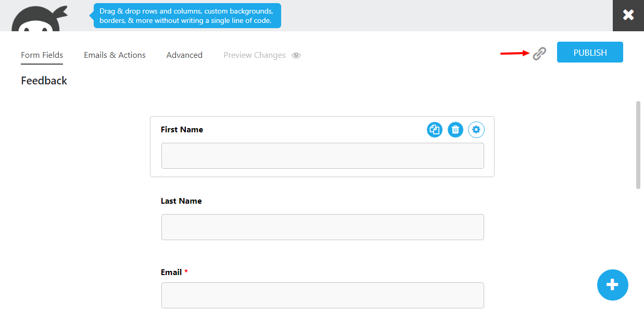
Task: Delete the First Name field via trash icon
Action: tap(456, 130)
